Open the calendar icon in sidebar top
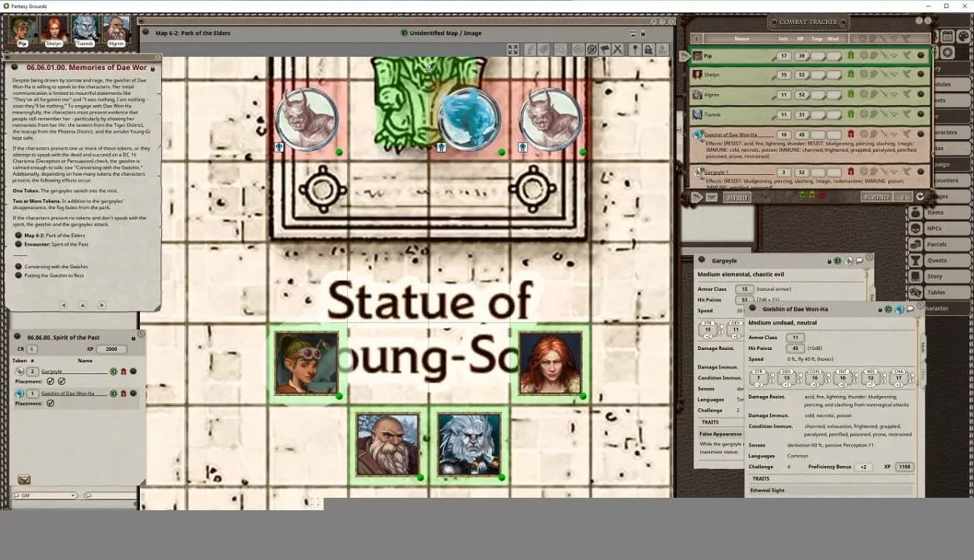This screenshot has height=560, width=974. 948,37
